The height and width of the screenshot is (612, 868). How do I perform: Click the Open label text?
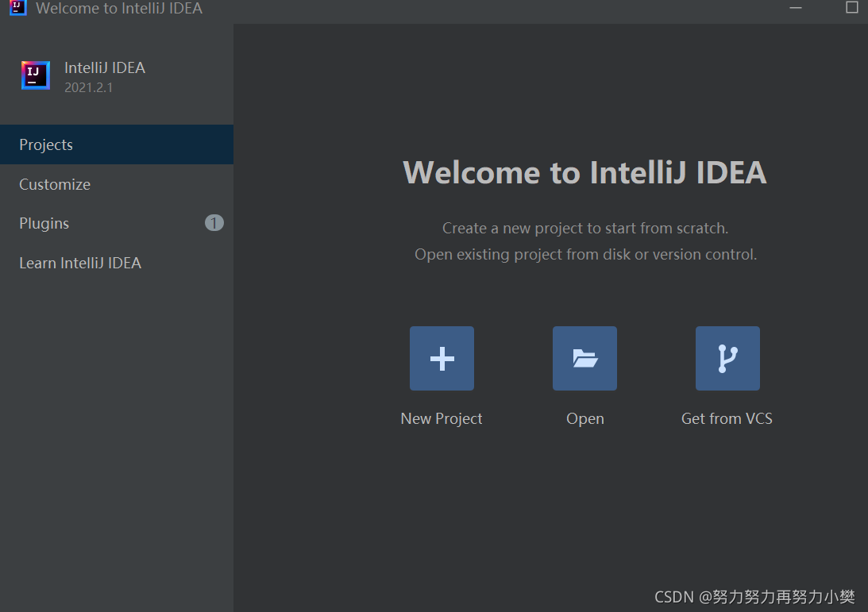585,419
